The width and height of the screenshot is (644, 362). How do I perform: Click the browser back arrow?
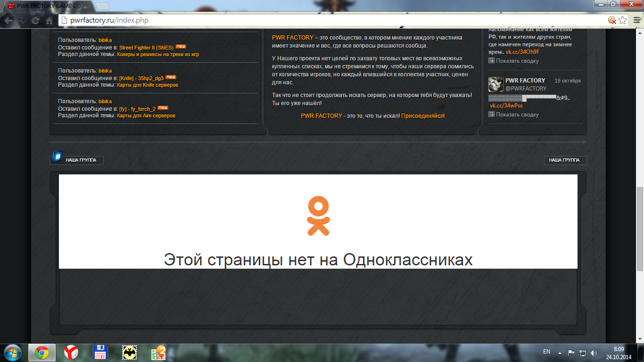pyautogui.click(x=8, y=20)
